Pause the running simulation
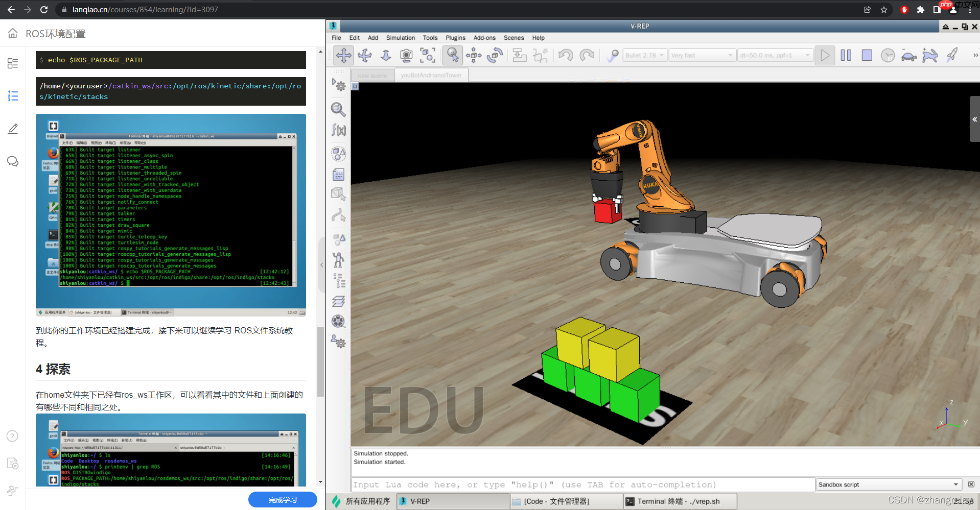Screen dimensions: 980x510 tap(845, 55)
